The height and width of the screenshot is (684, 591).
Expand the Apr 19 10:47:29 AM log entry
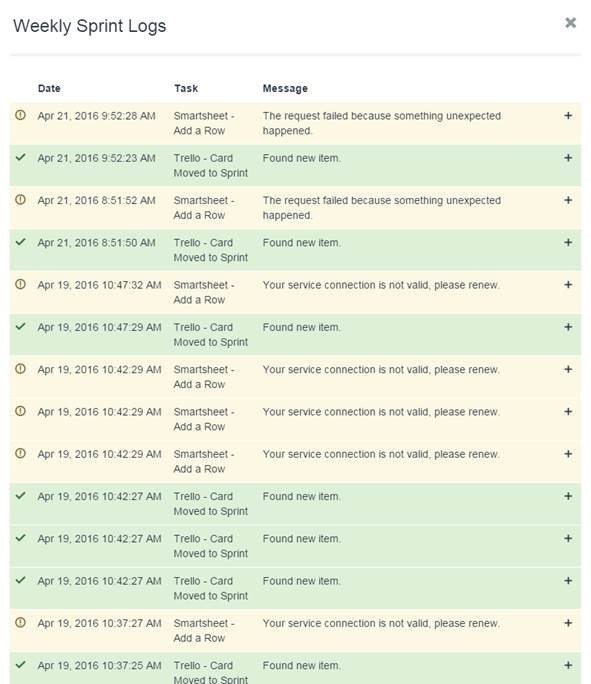click(x=568, y=327)
